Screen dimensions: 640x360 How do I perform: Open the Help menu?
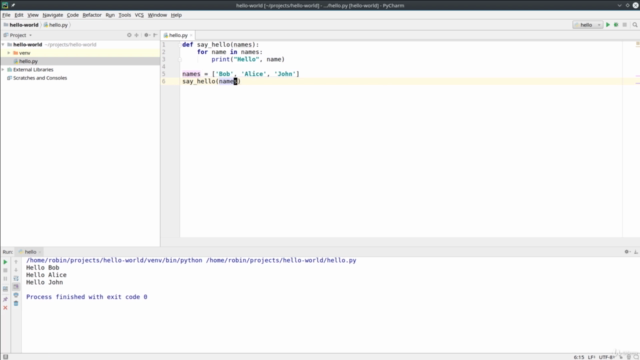(176, 15)
